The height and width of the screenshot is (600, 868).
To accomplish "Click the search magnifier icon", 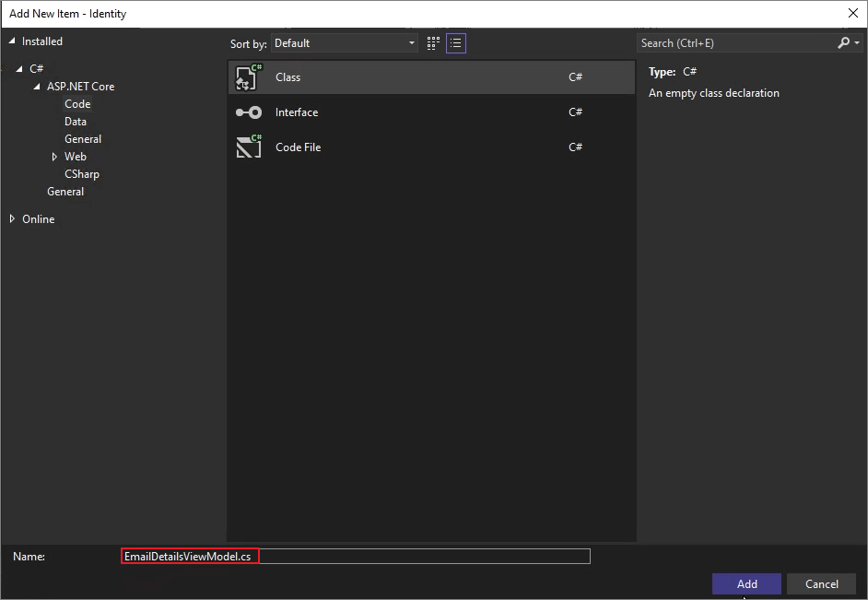I will pyautogui.click(x=844, y=42).
